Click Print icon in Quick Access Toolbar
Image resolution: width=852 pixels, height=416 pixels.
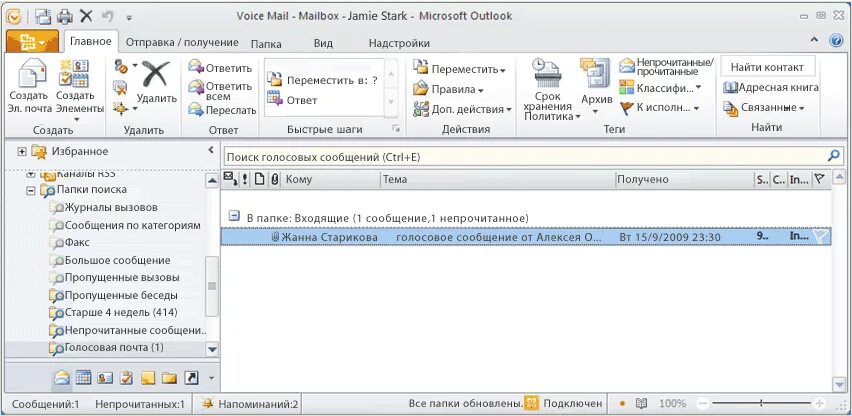(65, 16)
